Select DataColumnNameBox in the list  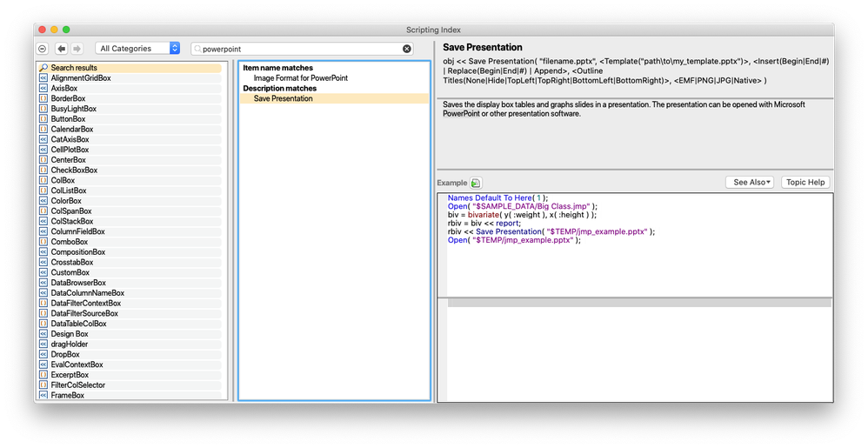(x=130, y=293)
